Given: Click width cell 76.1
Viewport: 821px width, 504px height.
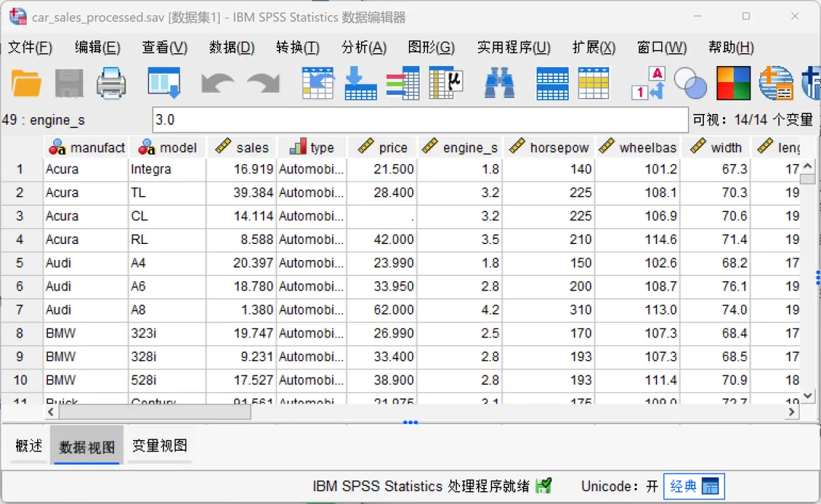Looking at the screenshot, I should click(x=715, y=286).
